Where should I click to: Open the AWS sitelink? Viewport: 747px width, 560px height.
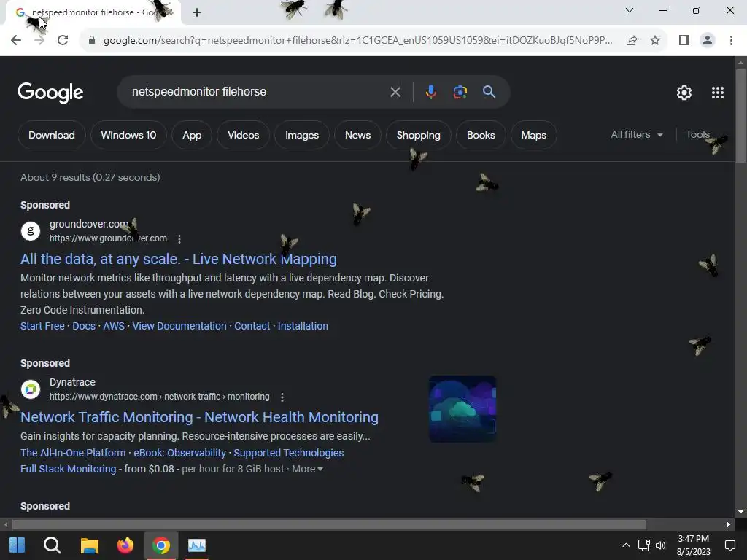(114, 326)
